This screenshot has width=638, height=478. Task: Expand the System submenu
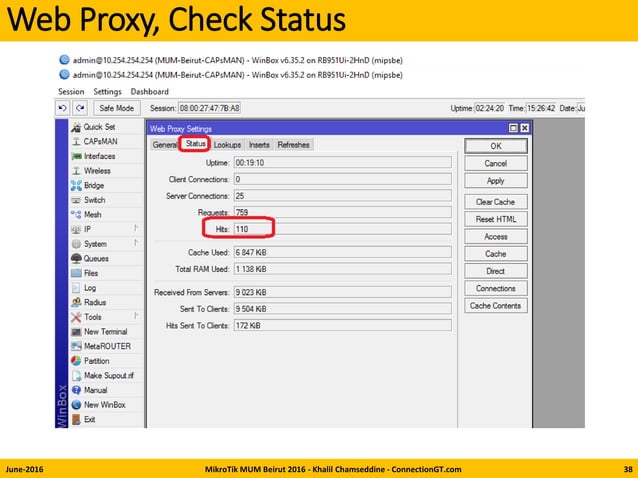pos(136,244)
